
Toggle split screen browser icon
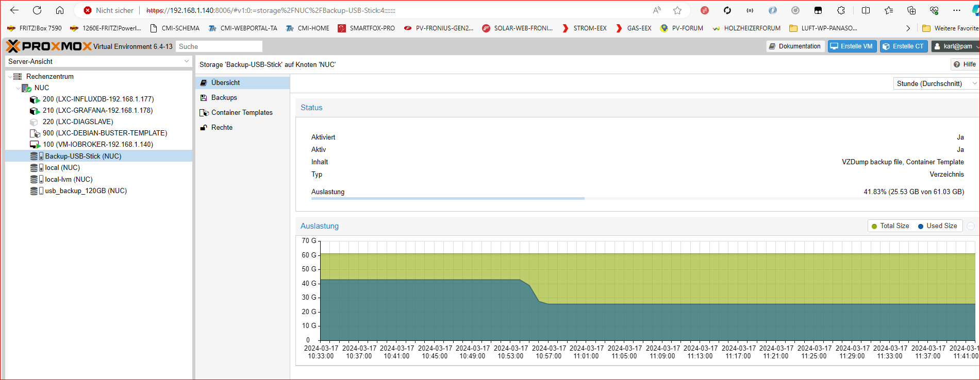866,10
